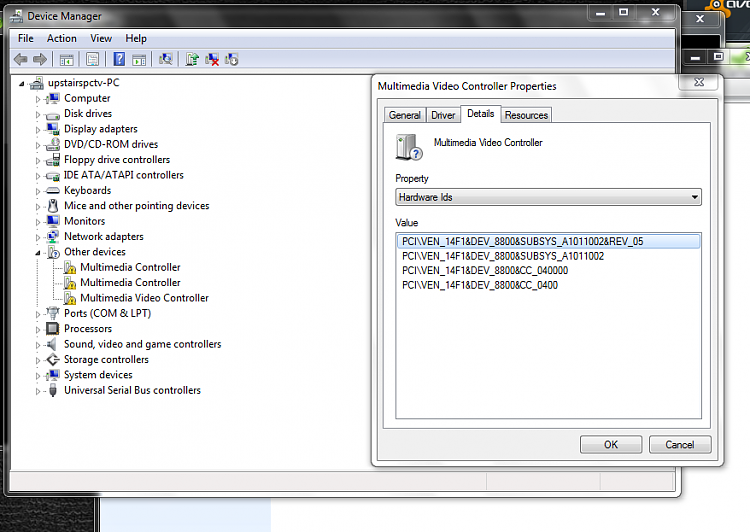
Task: Click Device Manager title bar icon
Action: [x=17, y=16]
